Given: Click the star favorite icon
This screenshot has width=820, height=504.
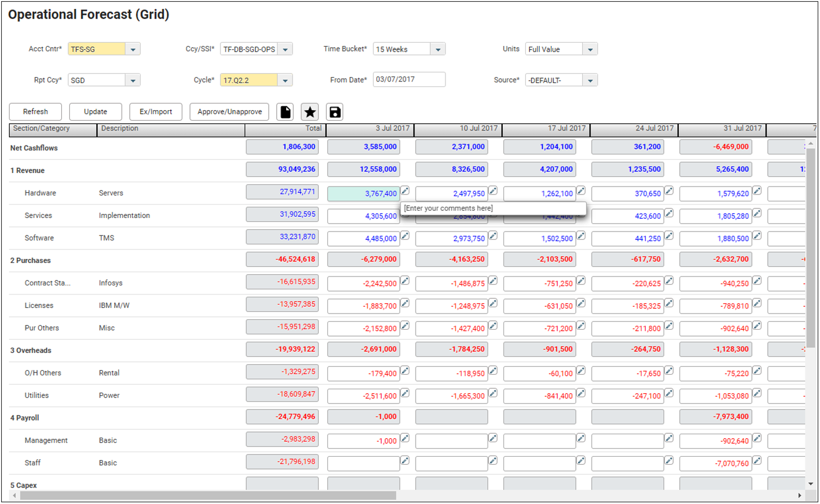Looking at the screenshot, I should [x=310, y=112].
